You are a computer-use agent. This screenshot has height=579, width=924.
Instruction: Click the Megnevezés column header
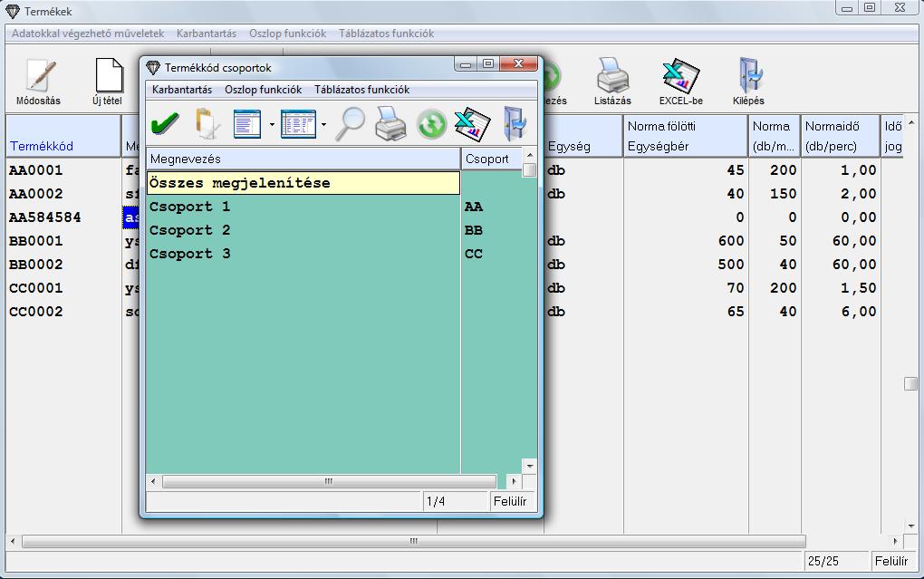303,159
